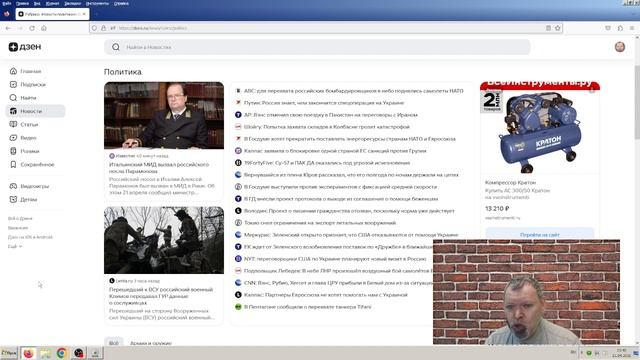Bookmark this page with the star
The height and width of the screenshot is (360, 640).
558,28
